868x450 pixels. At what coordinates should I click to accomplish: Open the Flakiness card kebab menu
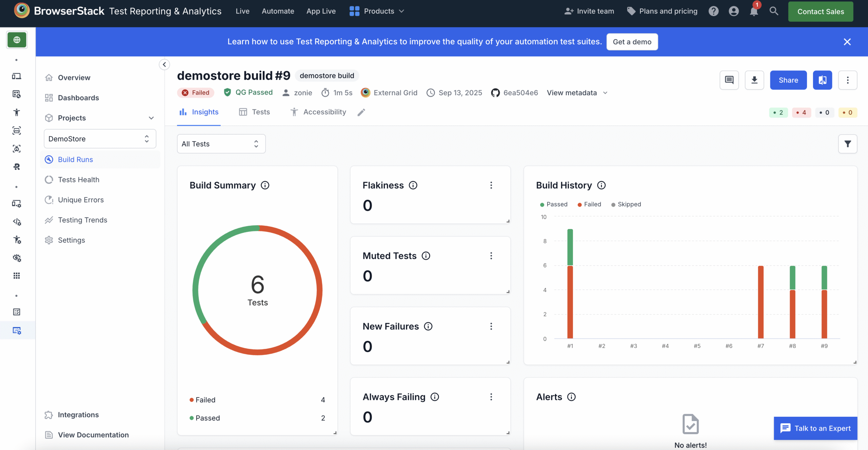491,185
